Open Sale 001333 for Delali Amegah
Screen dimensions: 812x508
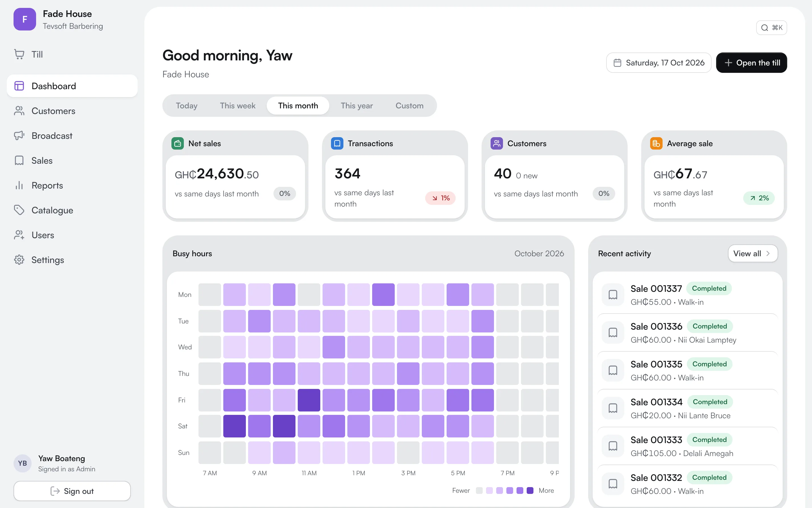click(x=687, y=446)
